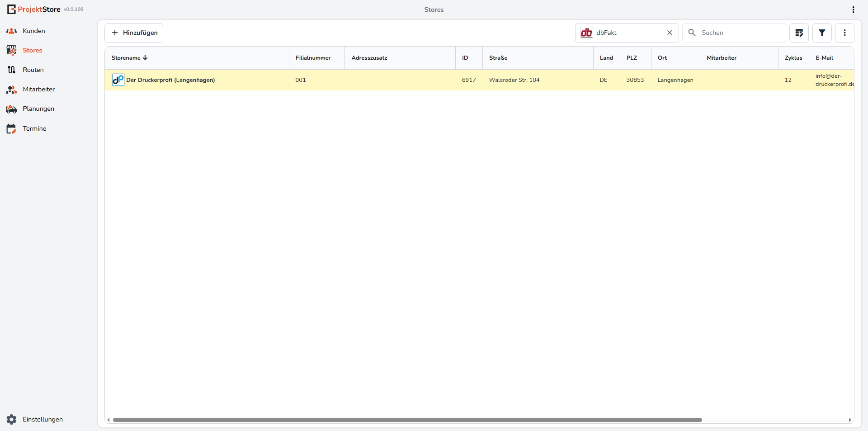Viewport: 868px width, 431px height.
Task: Sort by Ort column header
Action: tap(662, 57)
